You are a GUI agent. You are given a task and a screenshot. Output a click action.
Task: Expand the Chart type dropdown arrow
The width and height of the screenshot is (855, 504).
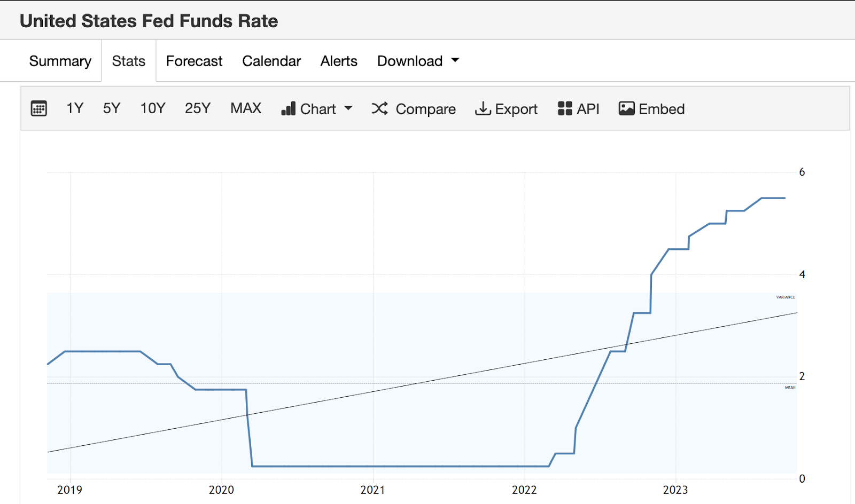click(x=348, y=108)
